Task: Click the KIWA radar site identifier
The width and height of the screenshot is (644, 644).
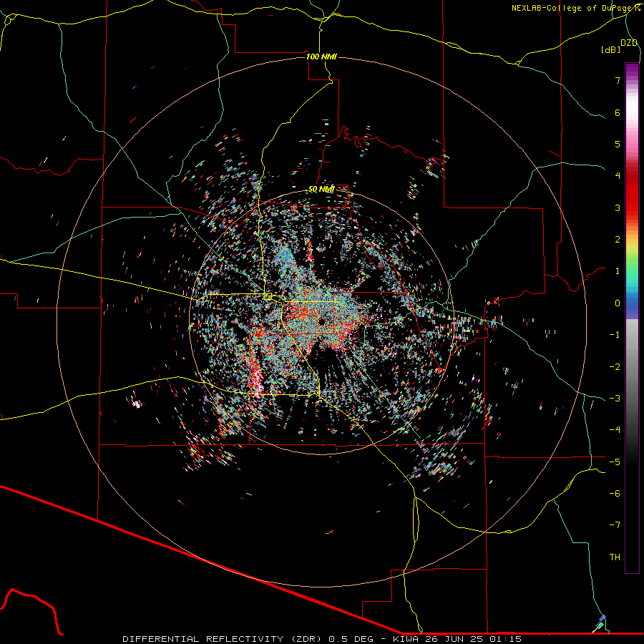Action: point(406,639)
